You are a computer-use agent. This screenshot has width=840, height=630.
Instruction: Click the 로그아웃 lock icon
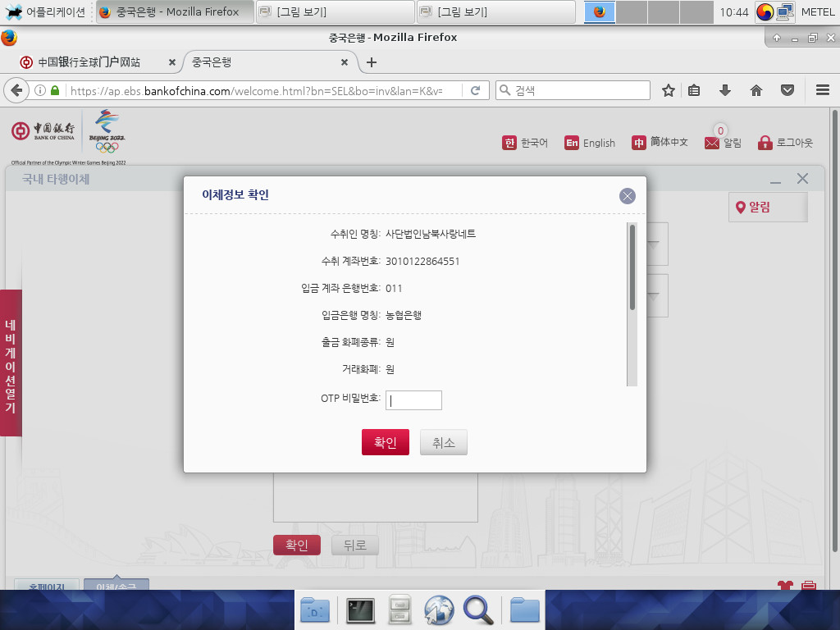point(765,143)
